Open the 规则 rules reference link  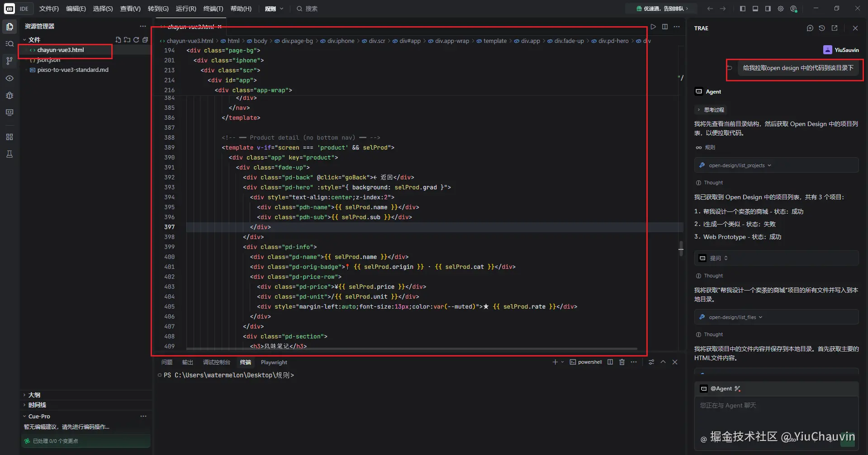(706, 147)
